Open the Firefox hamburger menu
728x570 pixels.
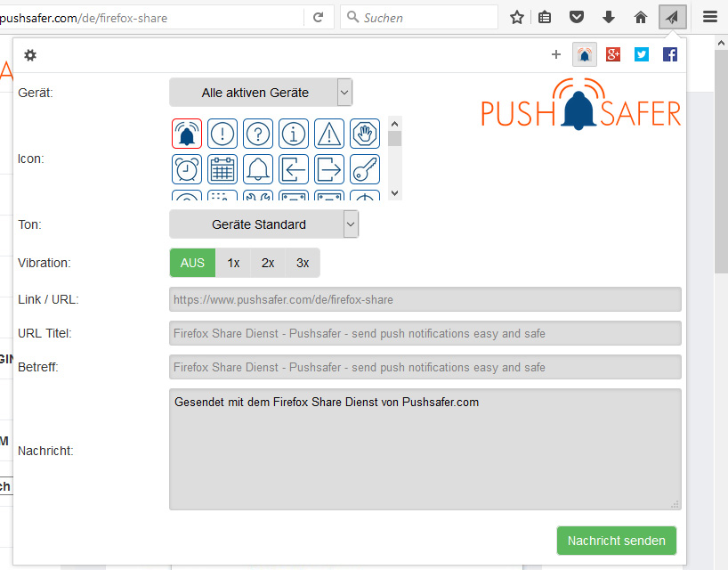pos(710,18)
